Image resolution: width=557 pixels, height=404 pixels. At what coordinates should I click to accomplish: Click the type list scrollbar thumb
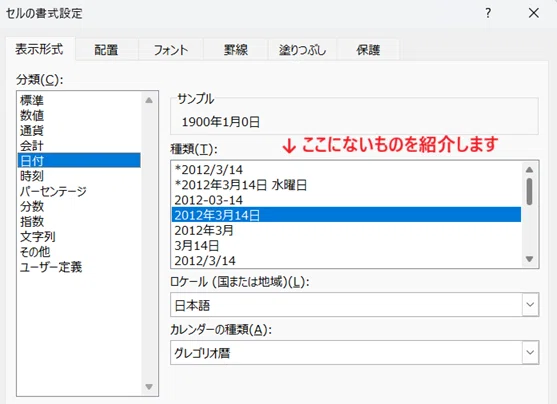click(x=529, y=192)
